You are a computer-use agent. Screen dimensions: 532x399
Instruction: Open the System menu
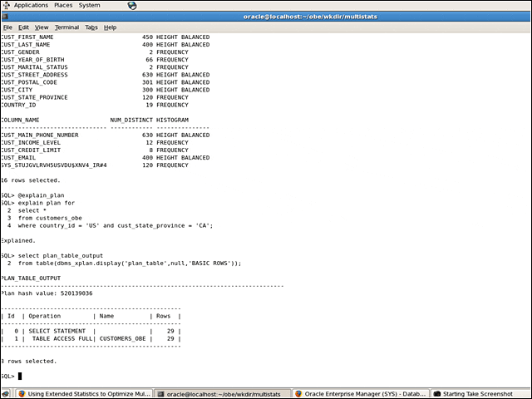click(89, 6)
